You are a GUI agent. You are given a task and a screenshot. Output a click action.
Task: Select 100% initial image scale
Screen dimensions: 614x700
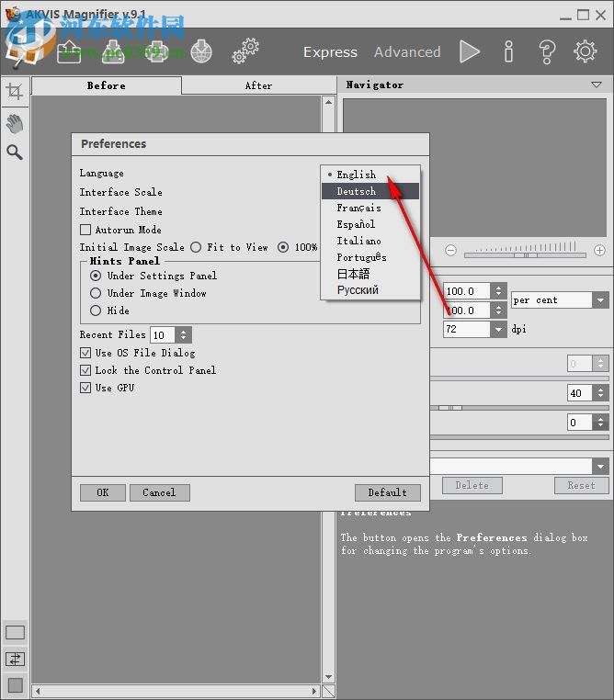point(283,247)
